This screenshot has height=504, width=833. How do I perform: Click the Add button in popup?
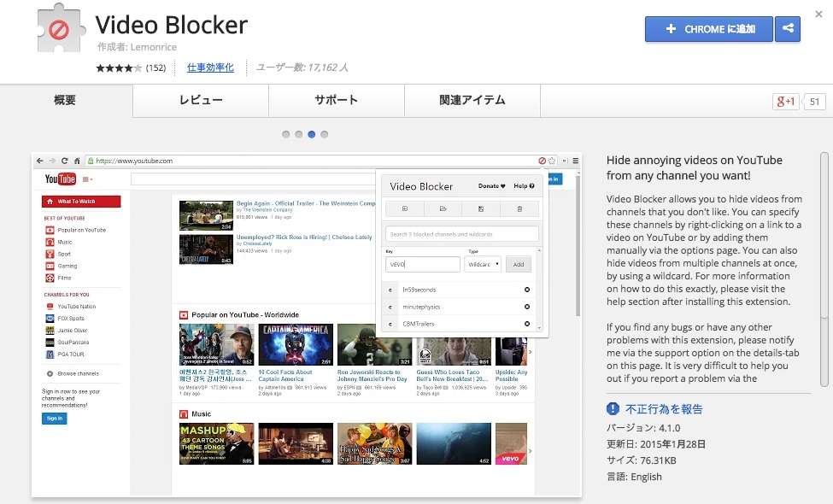point(519,264)
